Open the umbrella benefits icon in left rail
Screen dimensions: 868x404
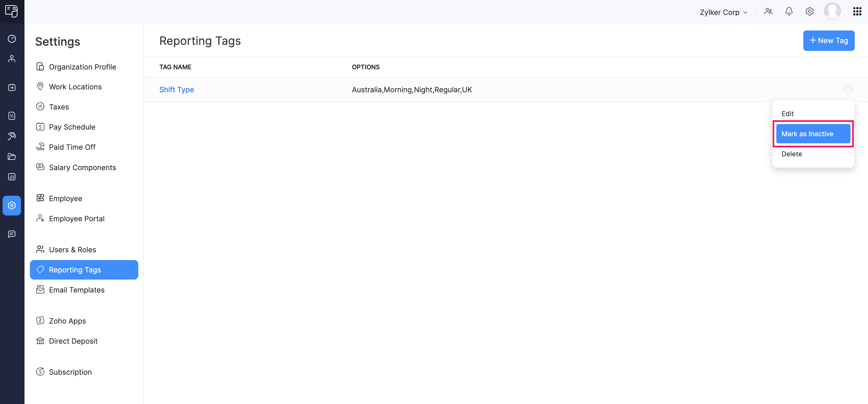[12, 136]
